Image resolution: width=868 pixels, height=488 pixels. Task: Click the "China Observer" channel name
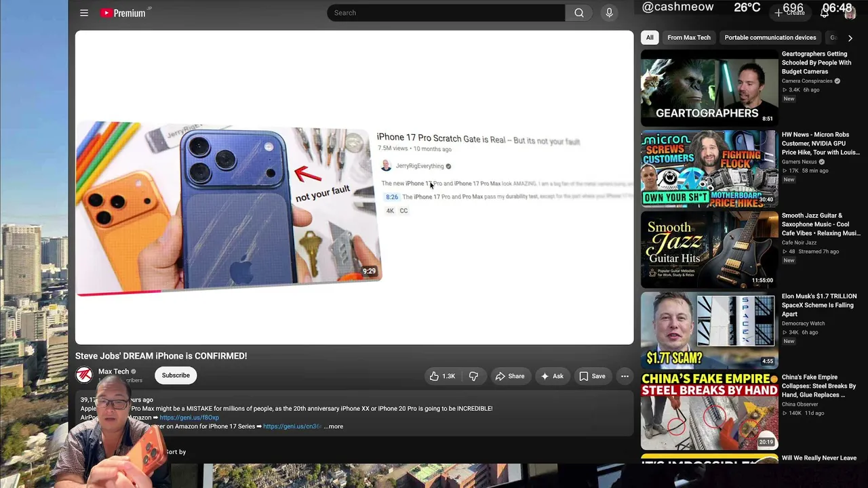coord(800,404)
